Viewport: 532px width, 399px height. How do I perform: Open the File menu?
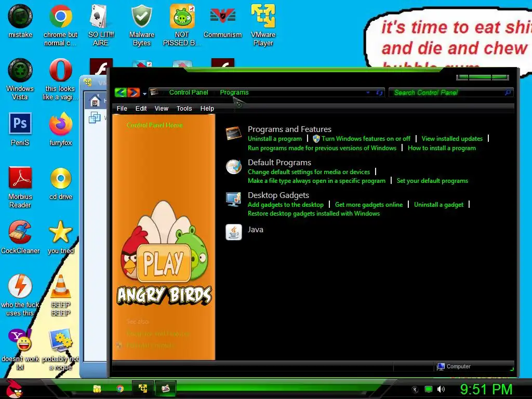tap(122, 109)
